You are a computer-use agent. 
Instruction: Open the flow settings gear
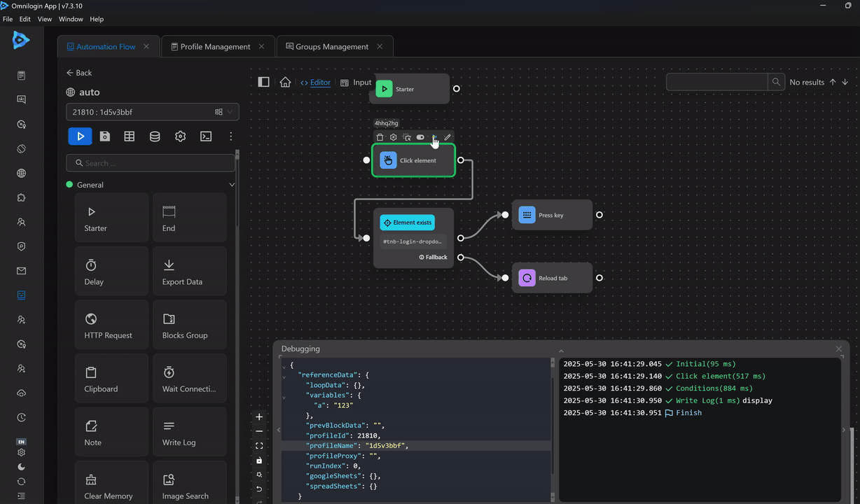pyautogui.click(x=180, y=136)
